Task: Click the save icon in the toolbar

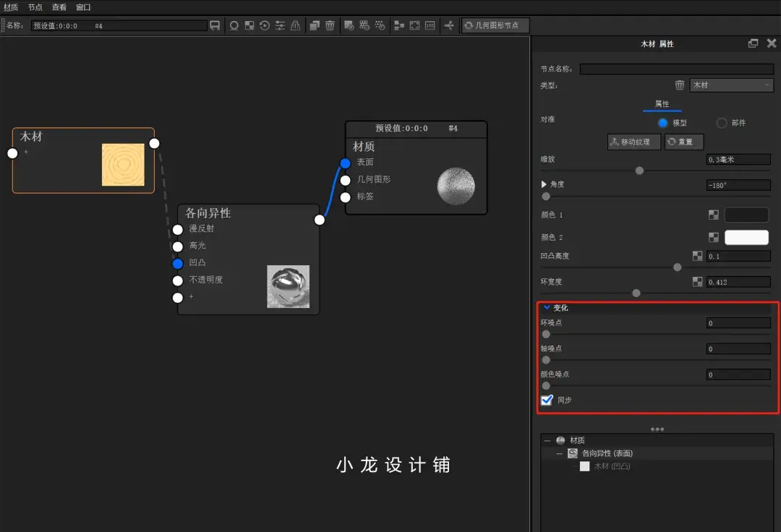Action: [214, 25]
